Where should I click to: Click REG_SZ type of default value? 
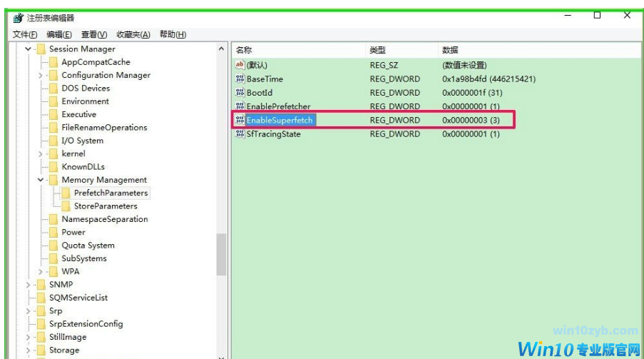point(384,65)
